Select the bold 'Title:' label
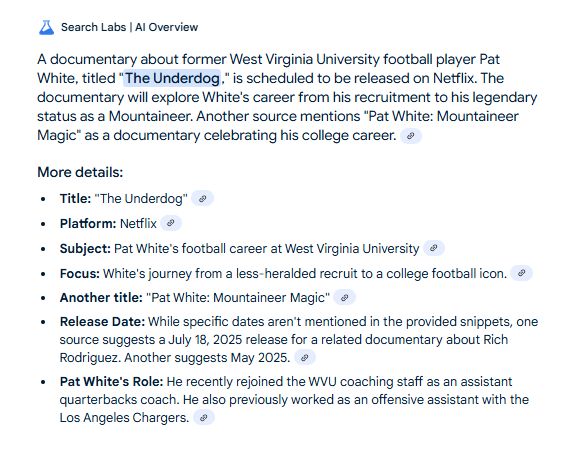Screen dimensions: 566x461 pyautogui.click(x=75, y=199)
